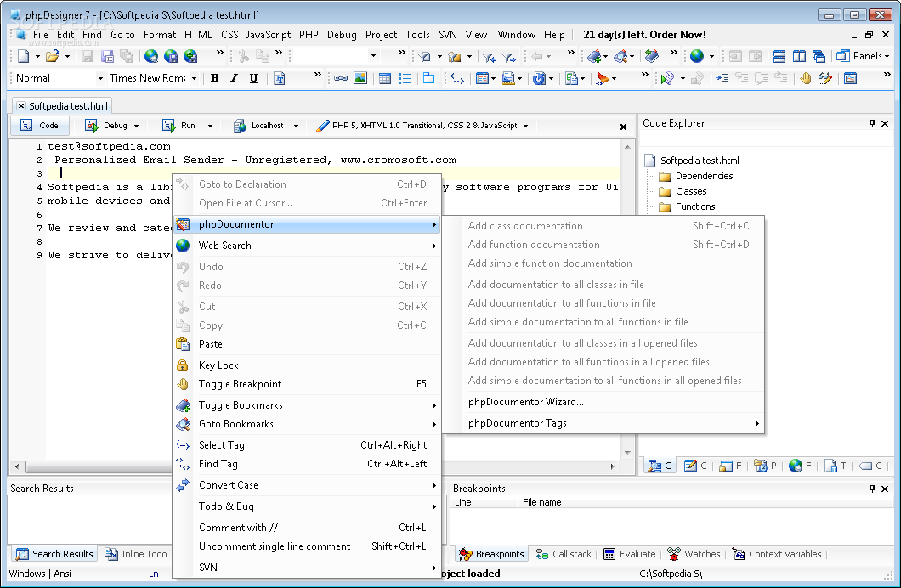This screenshot has width=901, height=588.
Task: Select Toggle Breakpoint menu entry
Action: pyautogui.click(x=307, y=384)
